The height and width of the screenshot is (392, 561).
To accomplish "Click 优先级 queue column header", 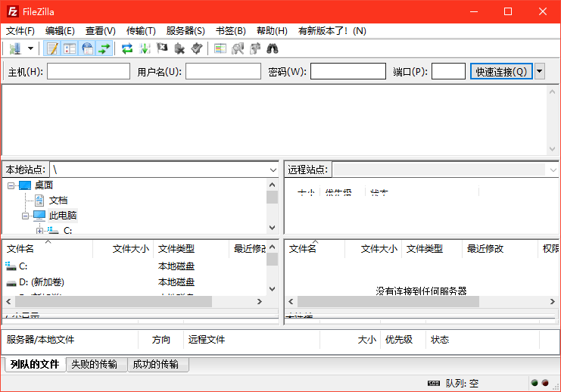I will [403, 340].
